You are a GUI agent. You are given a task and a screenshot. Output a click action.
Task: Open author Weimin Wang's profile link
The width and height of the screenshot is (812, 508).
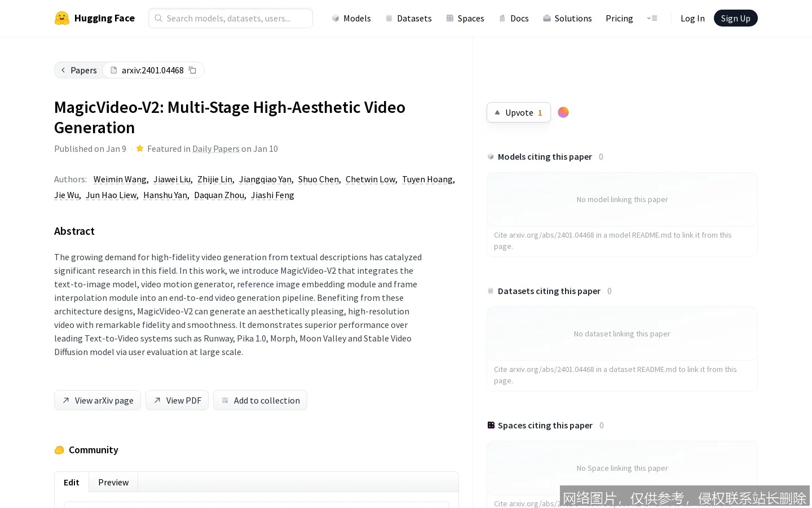coord(120,179)
